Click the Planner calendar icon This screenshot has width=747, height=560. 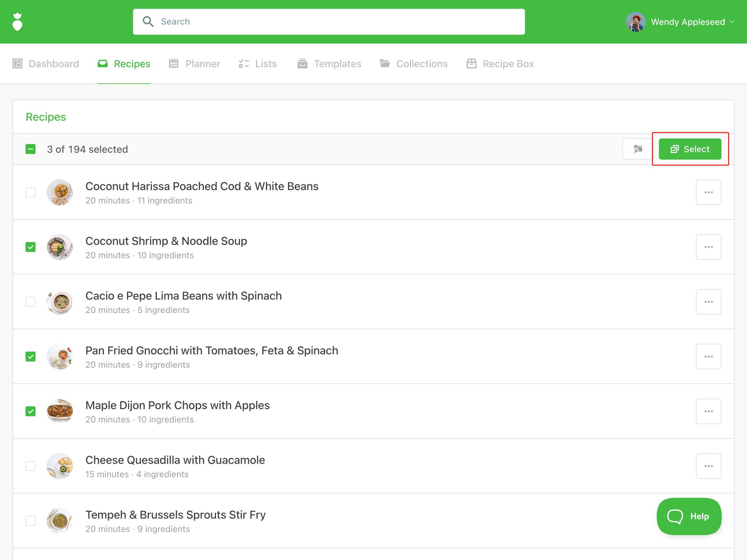point(174,63)
